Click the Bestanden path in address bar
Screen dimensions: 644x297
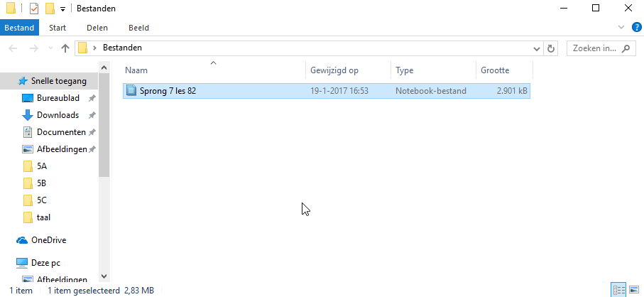pyautogui.click(x=122, y=48)
